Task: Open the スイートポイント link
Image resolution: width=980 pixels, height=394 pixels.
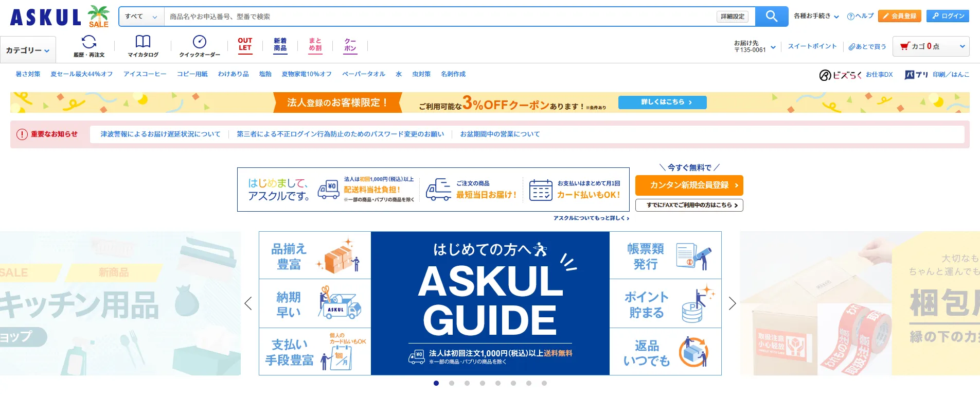Action: coord(812,46)
